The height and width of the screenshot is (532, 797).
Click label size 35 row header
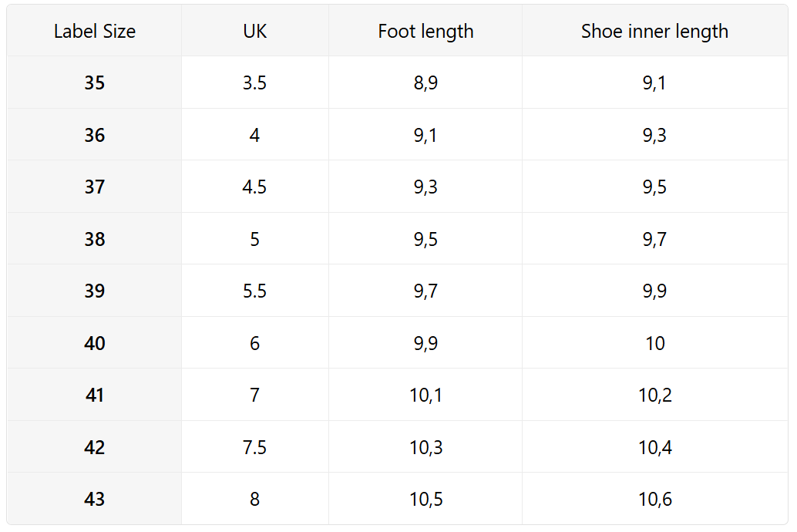tap(95, 83)
